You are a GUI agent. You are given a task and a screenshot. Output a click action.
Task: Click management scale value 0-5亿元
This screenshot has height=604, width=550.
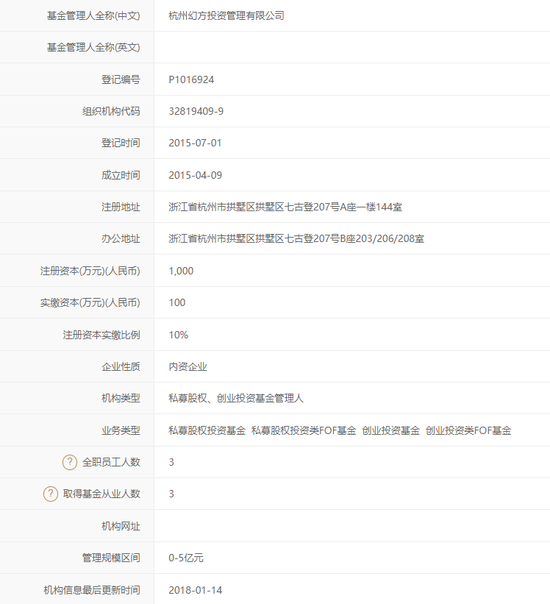(186, 557)
